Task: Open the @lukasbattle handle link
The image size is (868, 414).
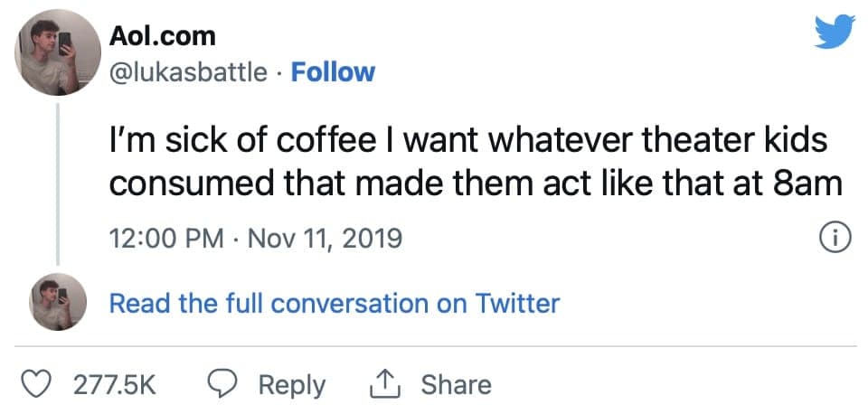Action: click(188, 73)
